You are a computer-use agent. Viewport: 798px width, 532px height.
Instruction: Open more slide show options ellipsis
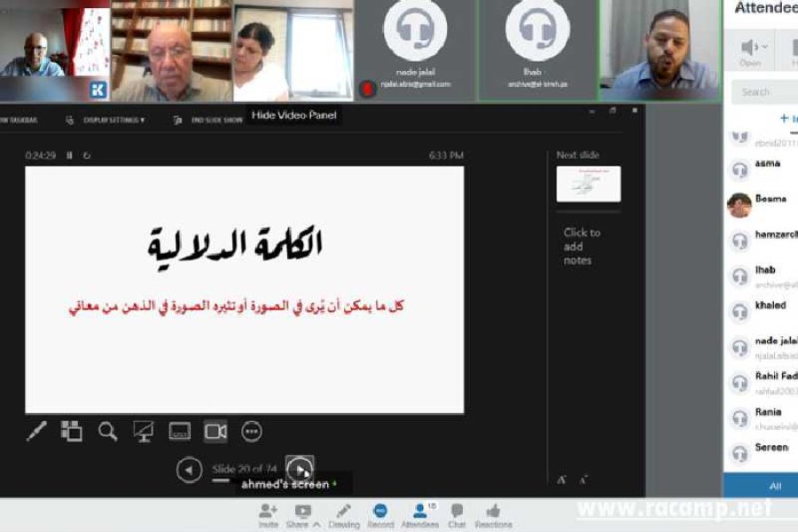pos(252,432)
